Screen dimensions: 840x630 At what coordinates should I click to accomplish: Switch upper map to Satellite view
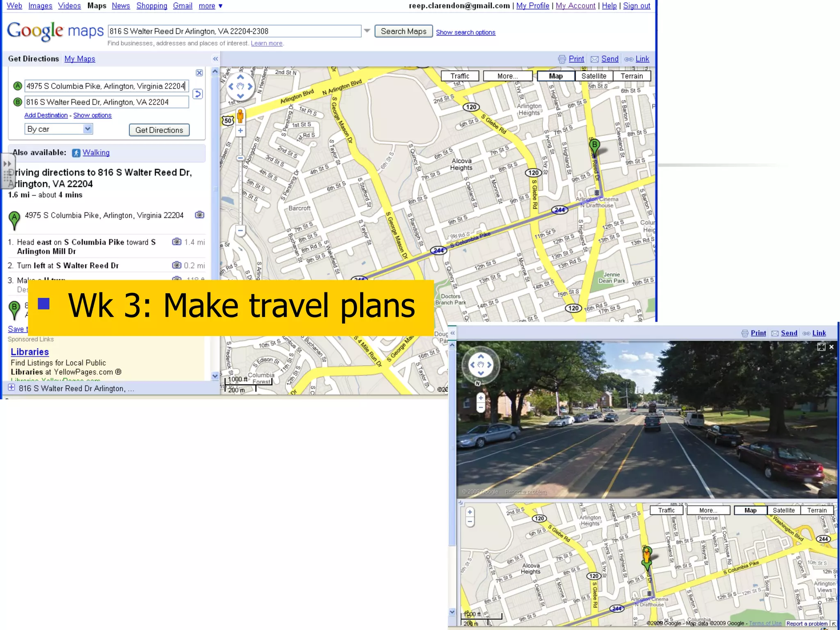(x=594, y=76)
